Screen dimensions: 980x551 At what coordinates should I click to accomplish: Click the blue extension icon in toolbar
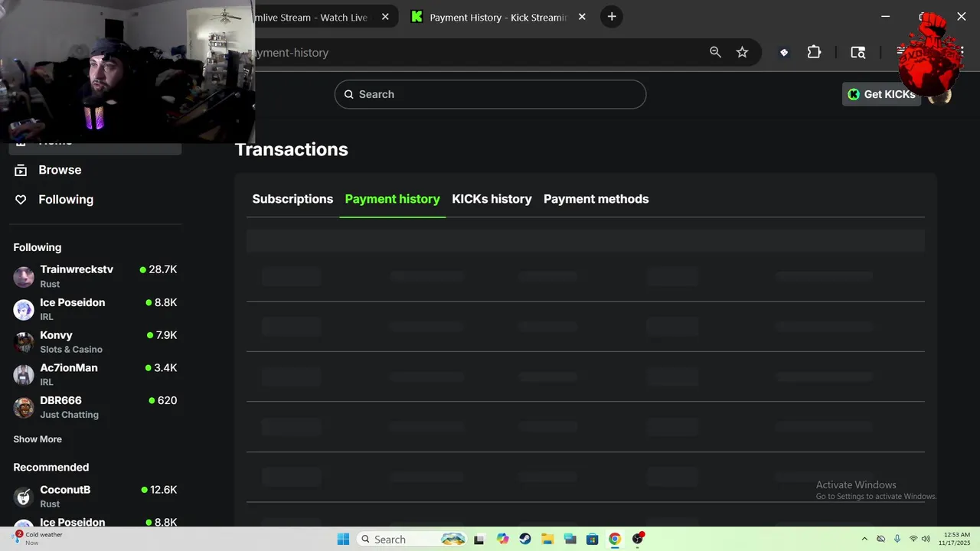point(783,52)
